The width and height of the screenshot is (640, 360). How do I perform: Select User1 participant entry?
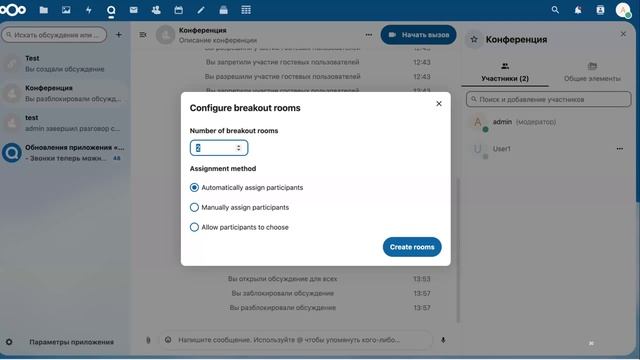coord(548,149)
